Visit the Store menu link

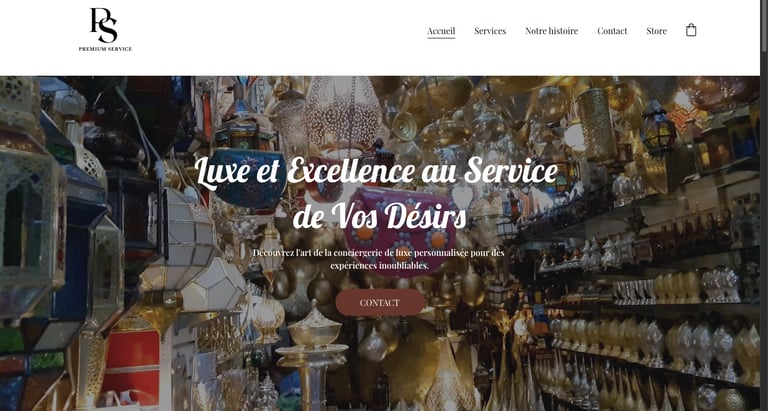click(656, 31)
